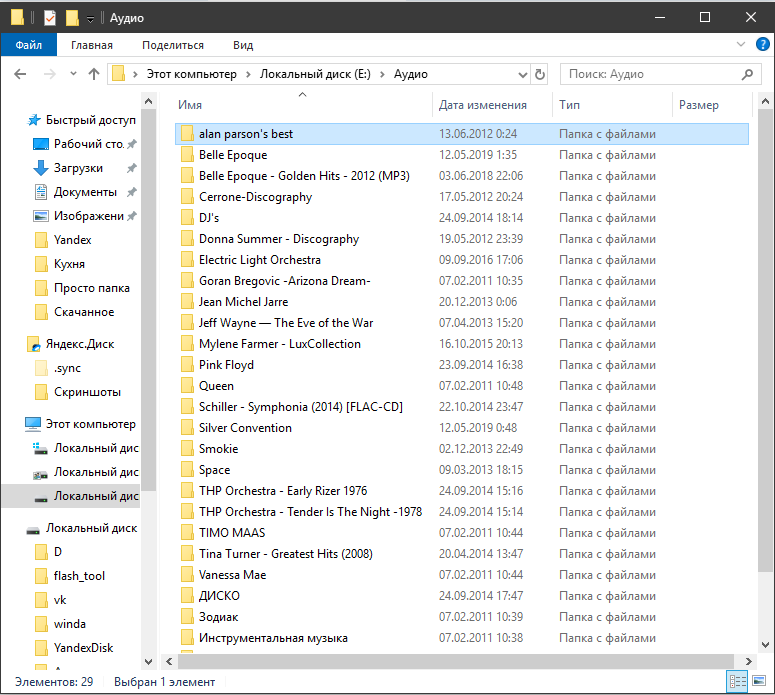This screenshot has width=775, height=695.
Task: Open the Вид ribbon tab
Action: [243, 45]
